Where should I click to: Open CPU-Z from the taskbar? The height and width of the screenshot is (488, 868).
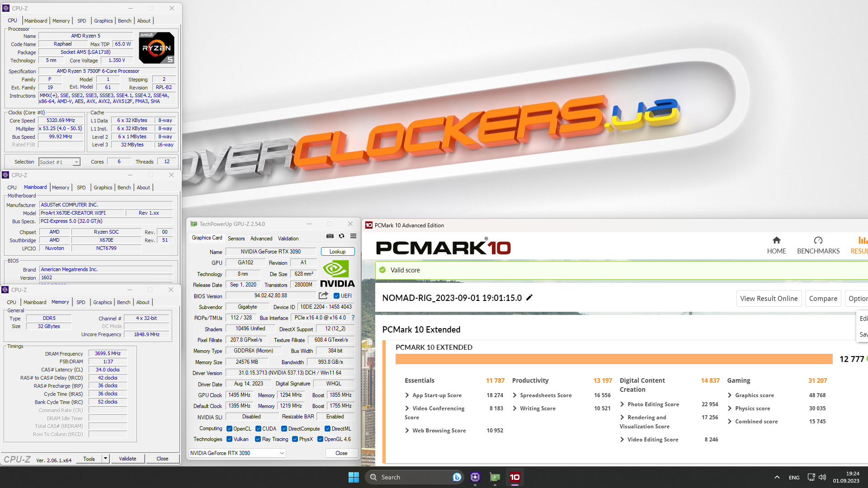[475, 477]
